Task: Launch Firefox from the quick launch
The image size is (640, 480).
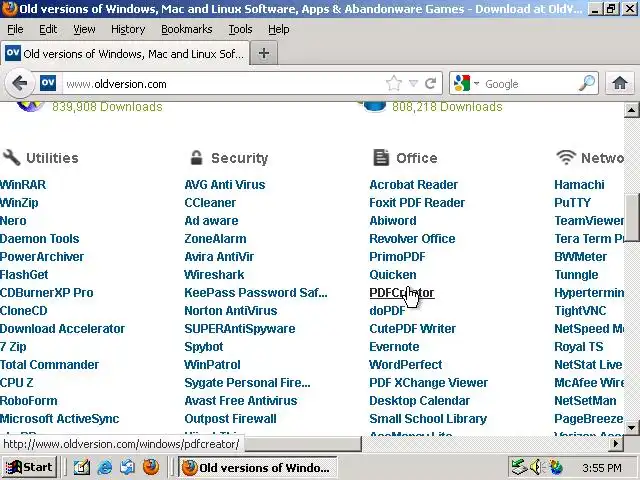Action: coord(151,467)
